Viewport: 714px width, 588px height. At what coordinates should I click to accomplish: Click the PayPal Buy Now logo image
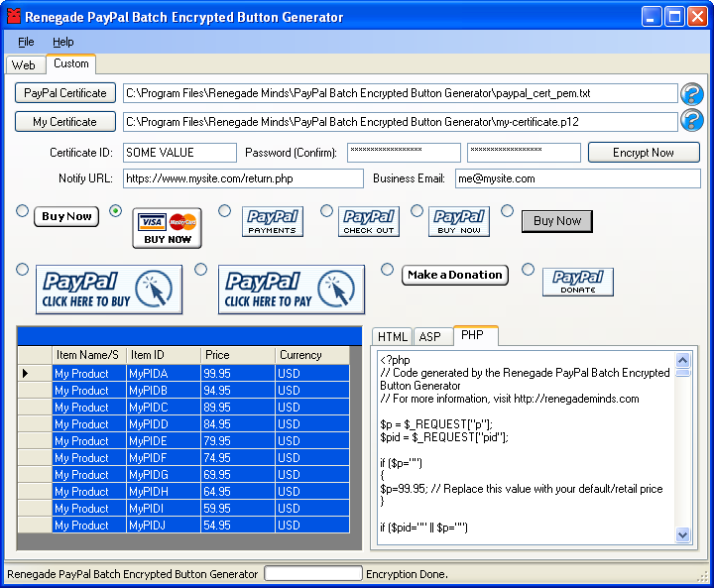(459, 222)
